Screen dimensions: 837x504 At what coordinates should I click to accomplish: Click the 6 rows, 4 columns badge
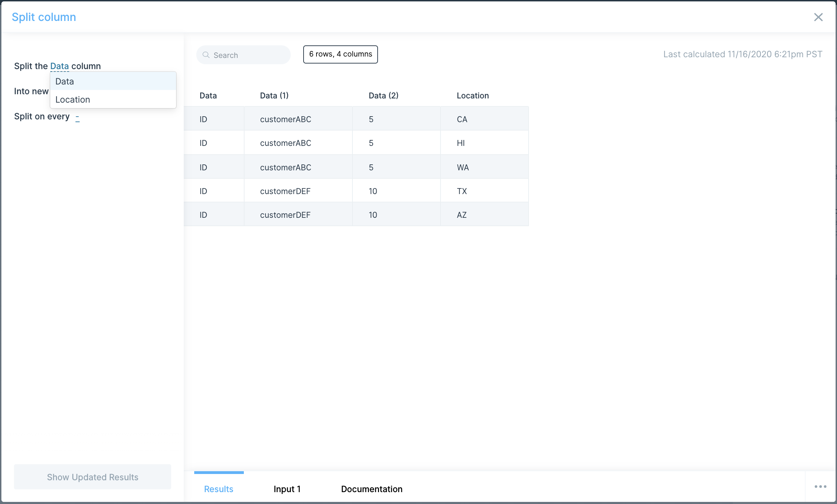341,54
